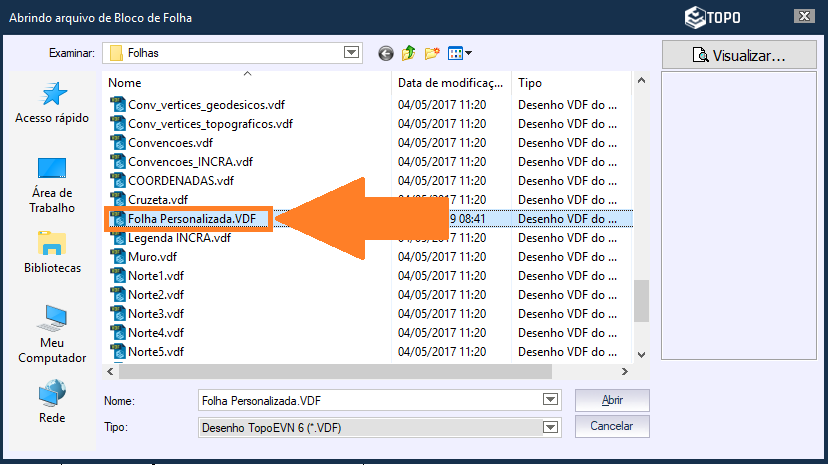Click the Cancelar button
Screen dimensions: 829x465
coord(612,426)
